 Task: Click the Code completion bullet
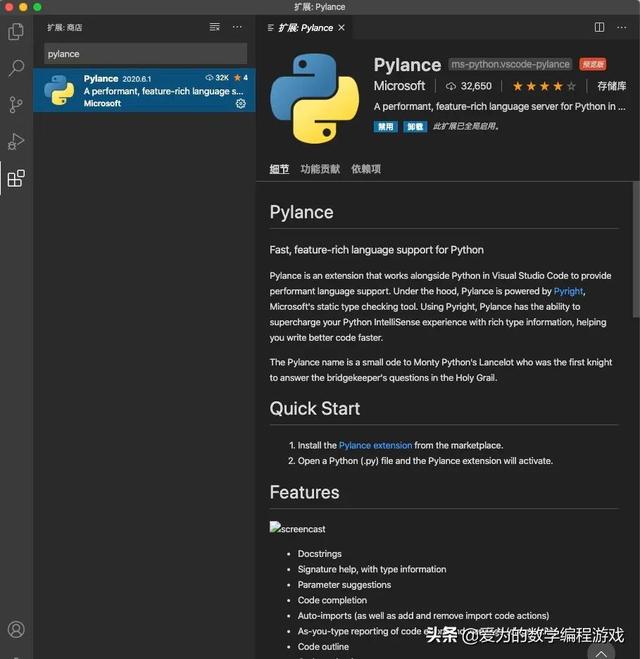coord(332,600)
